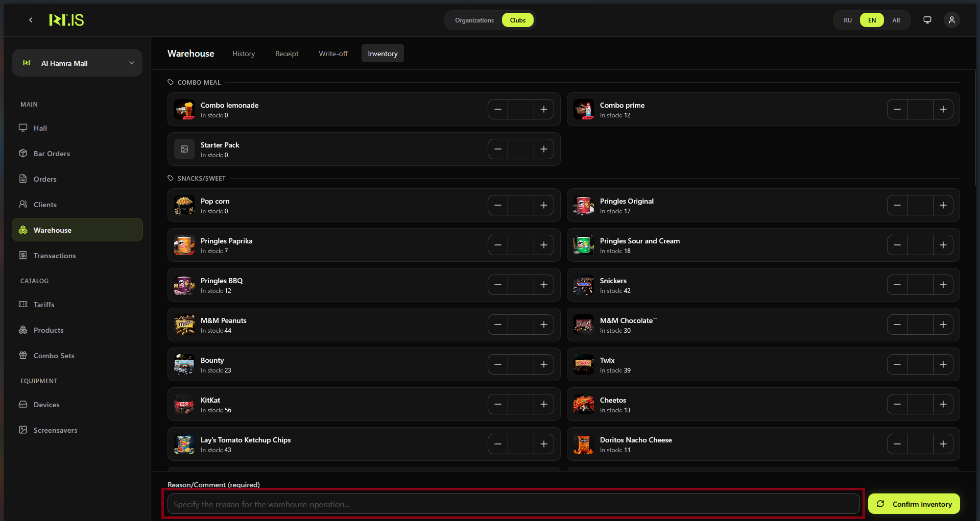
Task: Increase Combo lemonade quantity with plus
Action: pos(543,109)
